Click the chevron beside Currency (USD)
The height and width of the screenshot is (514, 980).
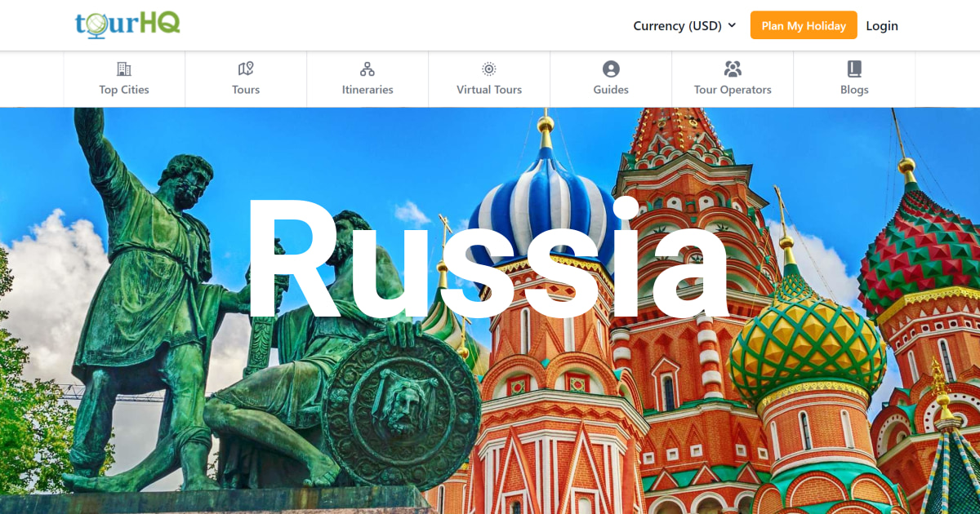click(x=732, y=25)
